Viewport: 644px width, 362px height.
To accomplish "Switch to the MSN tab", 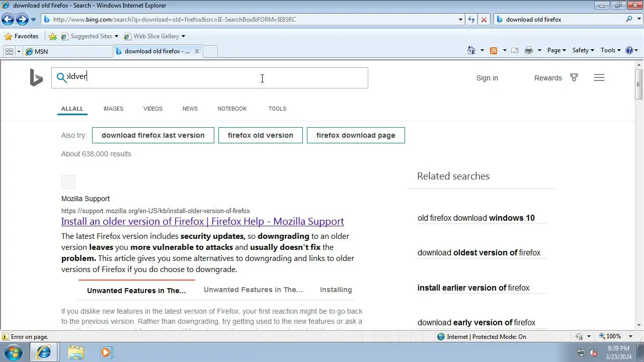I will tap(68, 51).
